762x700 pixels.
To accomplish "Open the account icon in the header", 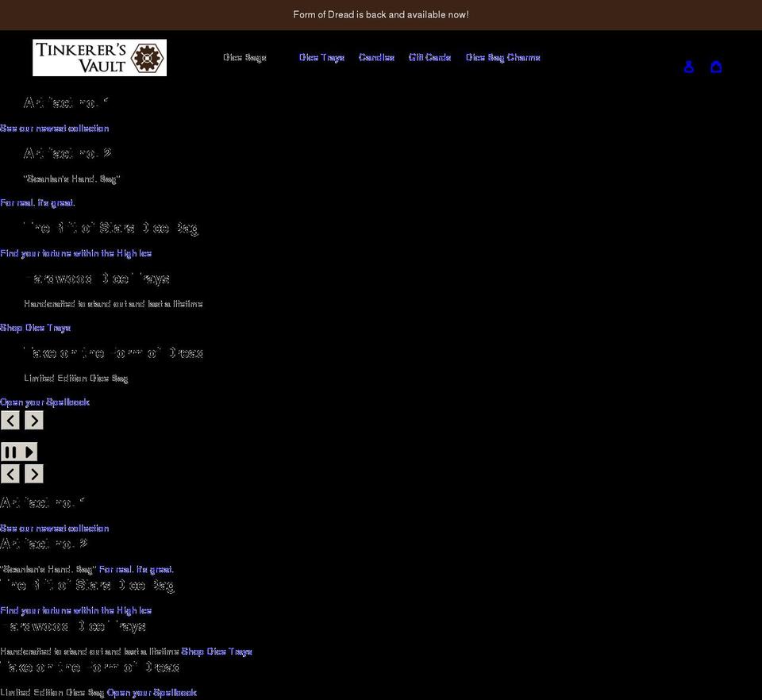I will 688,67.
